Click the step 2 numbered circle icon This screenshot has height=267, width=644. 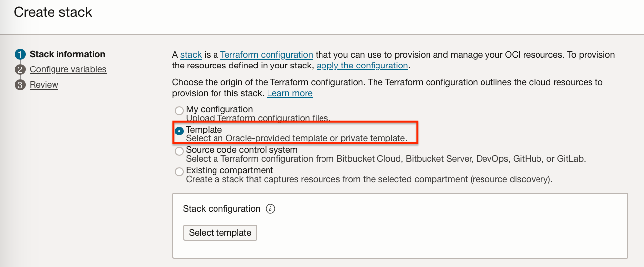pos(20,69)
